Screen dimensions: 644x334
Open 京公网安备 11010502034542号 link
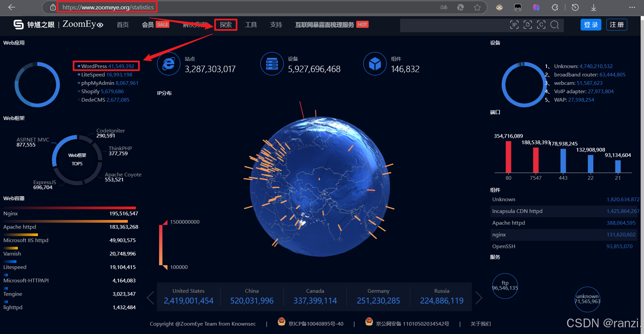413,324
